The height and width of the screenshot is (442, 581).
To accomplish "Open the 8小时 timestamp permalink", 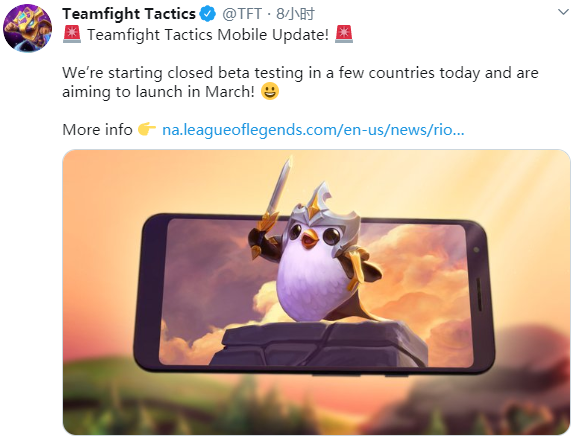I will [295, 14].
